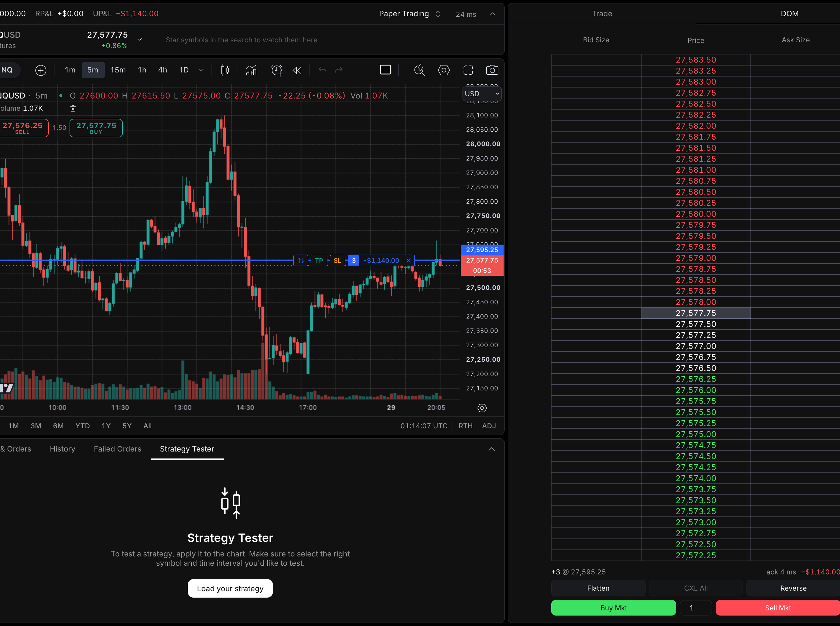840x626 pixels.
Task: Click the undo arrow icon
Action: coord(322,70)
